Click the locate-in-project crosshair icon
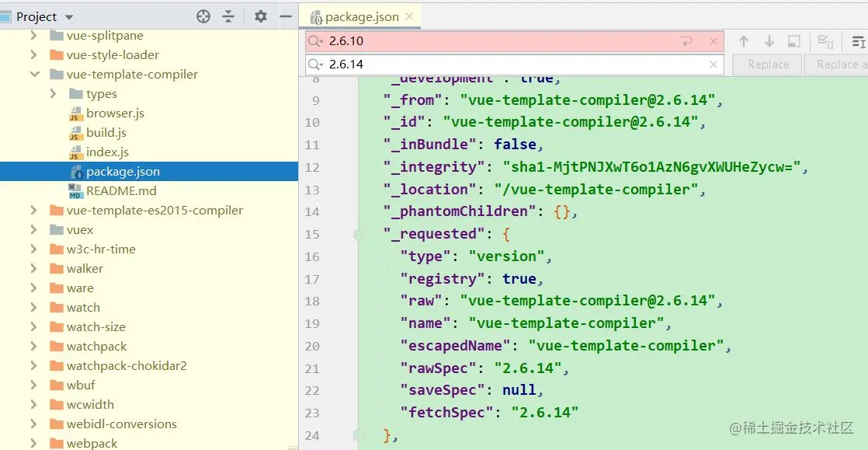Image resolution: width=868 pixels, height=450 pixels. 203,16
